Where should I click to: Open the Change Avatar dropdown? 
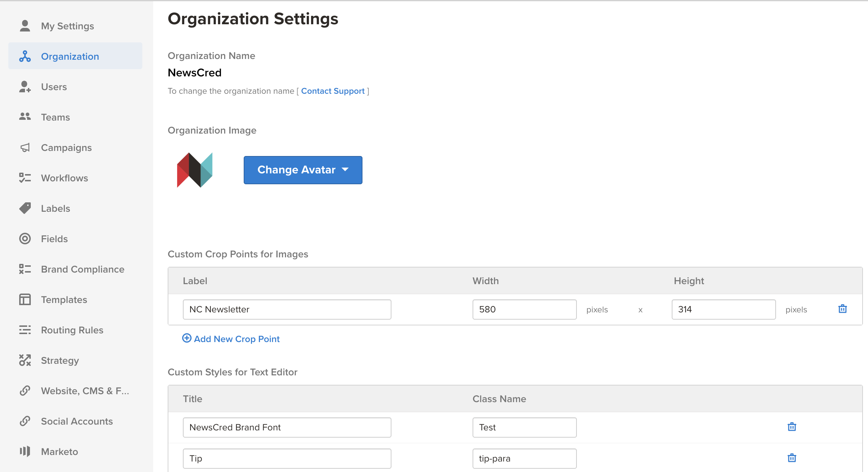point(303,170)
